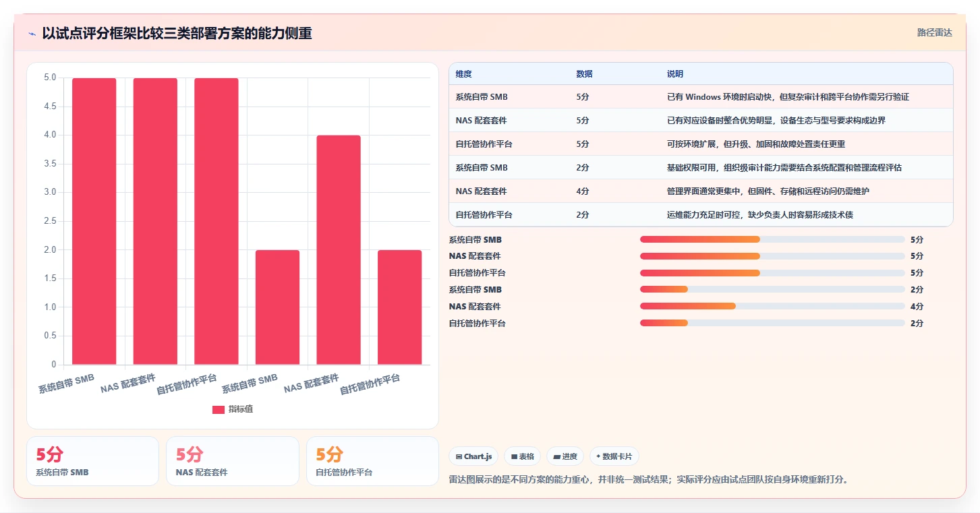This screenshot has width=980, height=513.
Task: Click the 系统自带 SMB chart bar reaching 2.0
Action: (x=277, y=307)
